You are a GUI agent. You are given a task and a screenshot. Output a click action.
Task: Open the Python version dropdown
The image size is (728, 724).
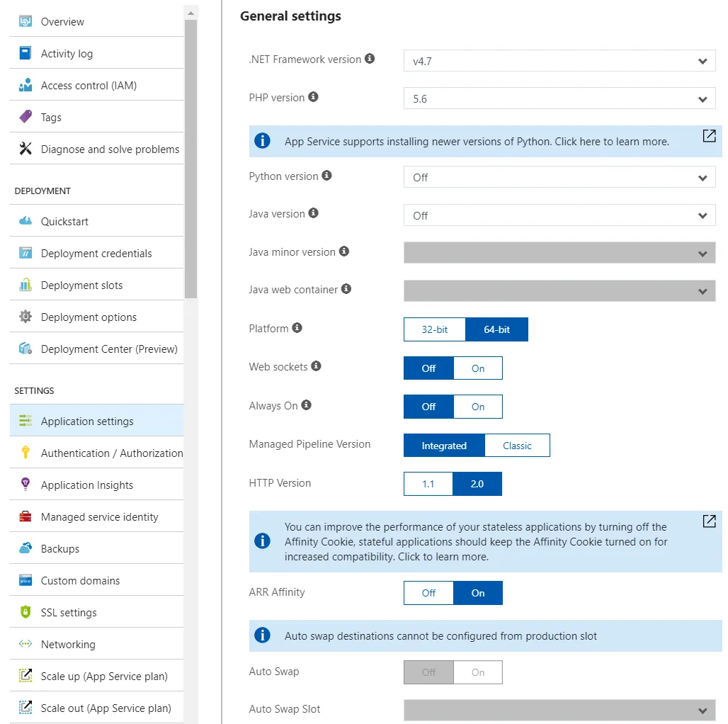(x=559, y=177)
